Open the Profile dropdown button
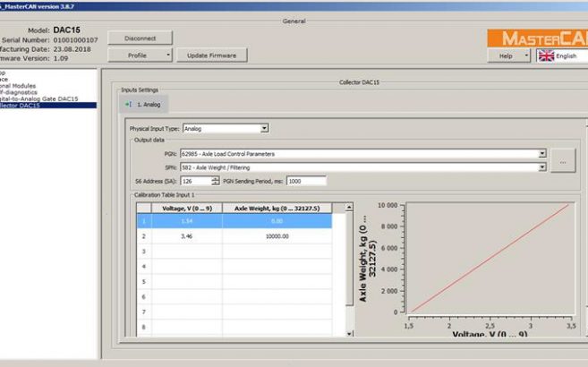Screen dimensions: 588x367 (x=140, y=55)
